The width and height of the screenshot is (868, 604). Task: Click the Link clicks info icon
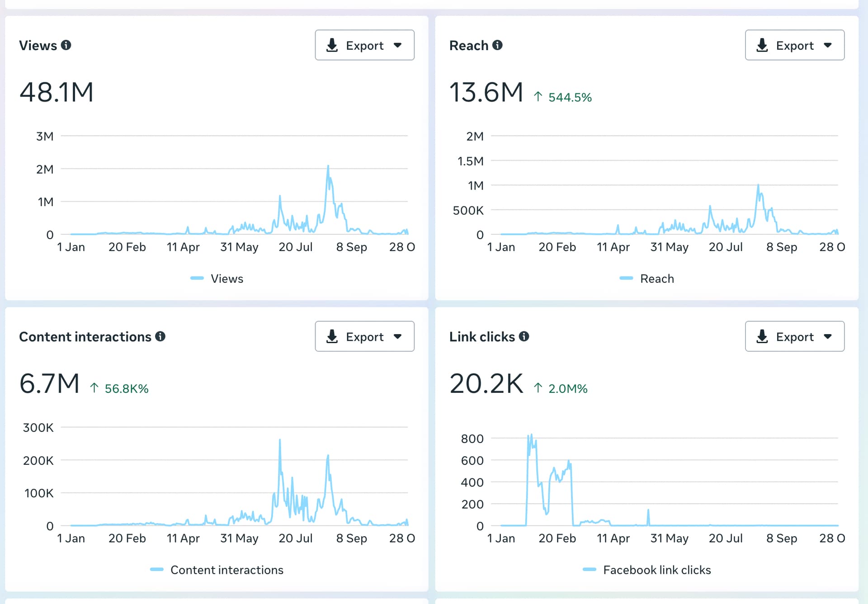pos(524,336)
